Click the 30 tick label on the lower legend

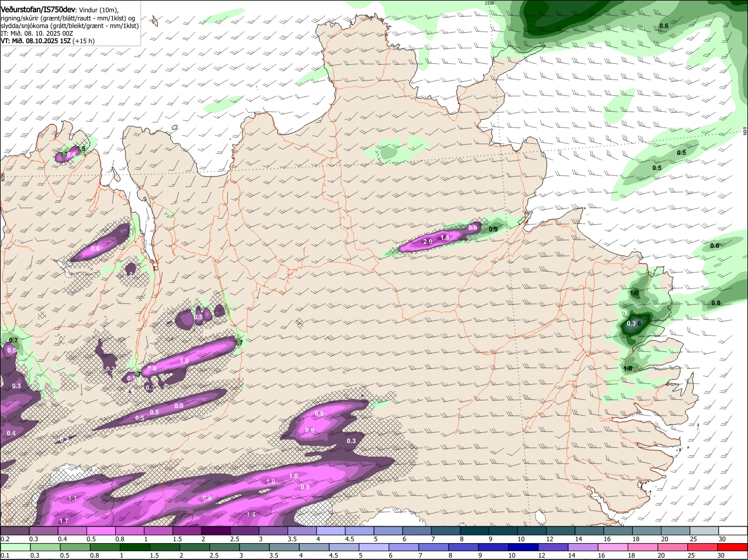coord(721,555)
